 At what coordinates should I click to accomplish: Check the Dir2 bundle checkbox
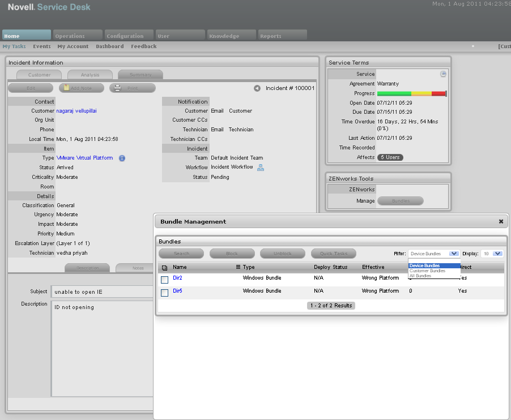point(164,280)
